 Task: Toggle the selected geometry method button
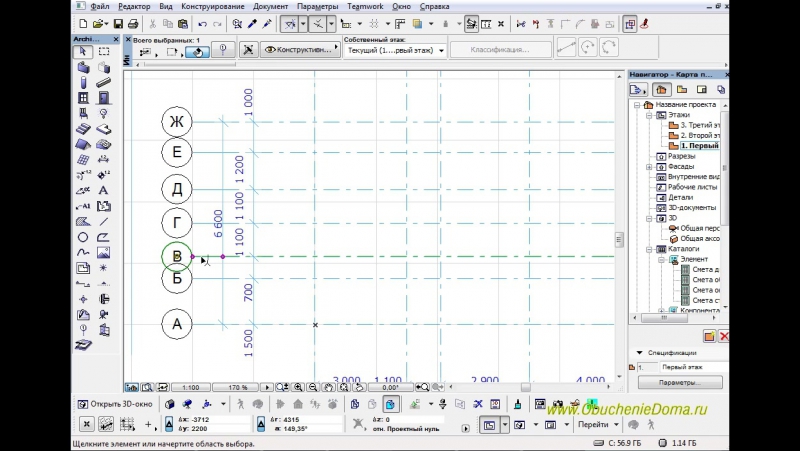(x=197, y=52)
